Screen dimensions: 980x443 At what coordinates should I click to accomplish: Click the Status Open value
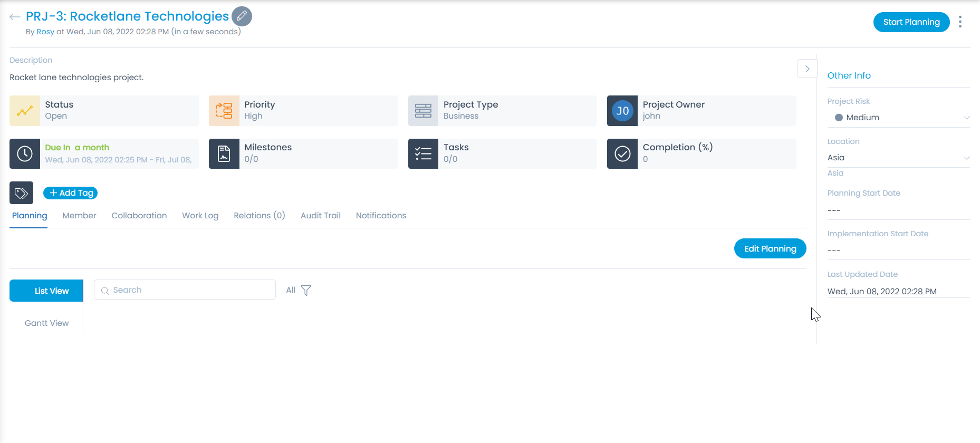click(56, 116)
